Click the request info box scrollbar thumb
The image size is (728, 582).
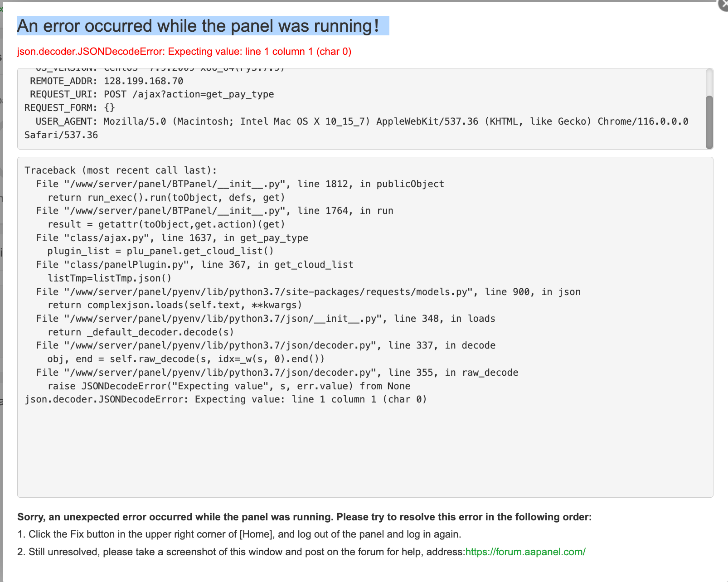coord(709,121)
